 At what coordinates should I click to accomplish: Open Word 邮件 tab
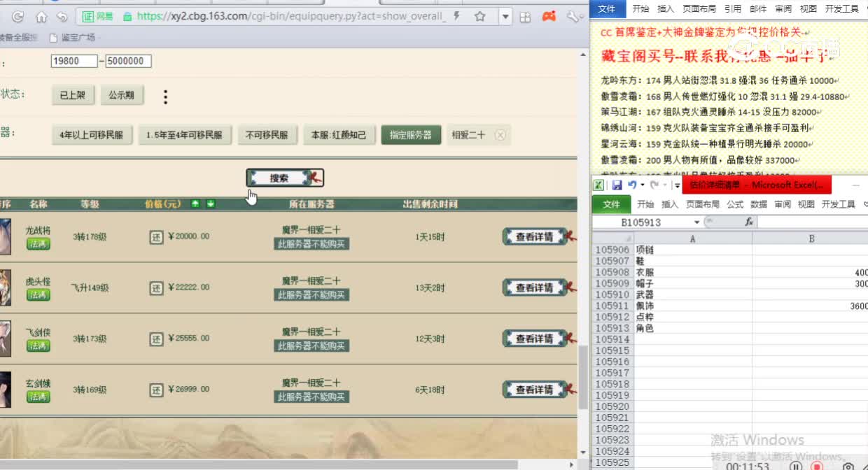pos(758,8)
